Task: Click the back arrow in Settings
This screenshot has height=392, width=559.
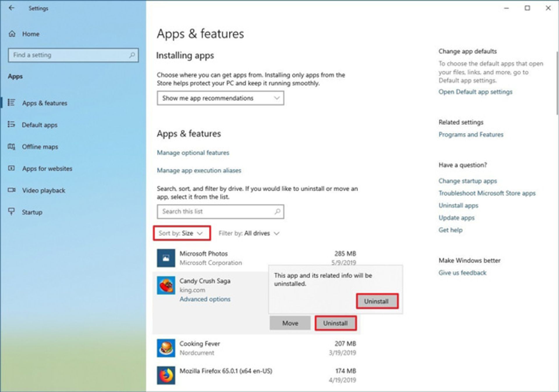Action: [11, 8]
